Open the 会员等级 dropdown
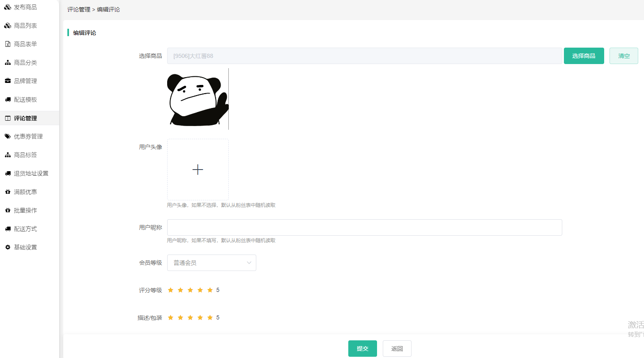 (x=211, y=263)
